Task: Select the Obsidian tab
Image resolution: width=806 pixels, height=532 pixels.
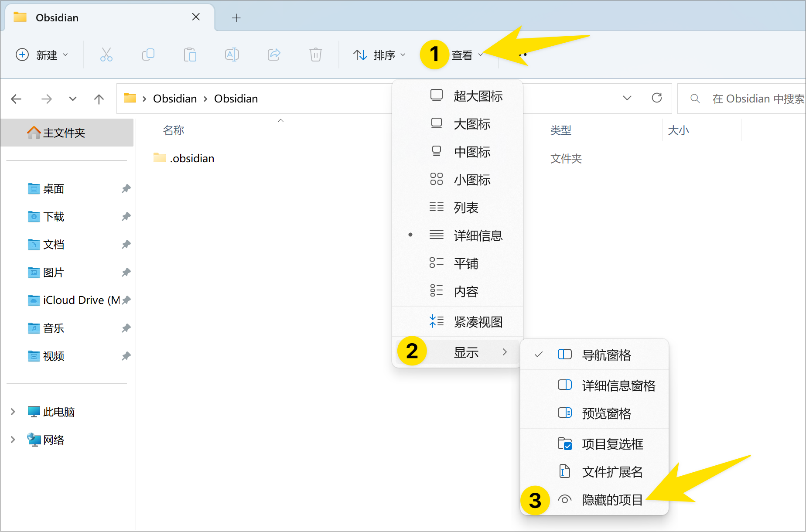Action: [x=109, y=17]
